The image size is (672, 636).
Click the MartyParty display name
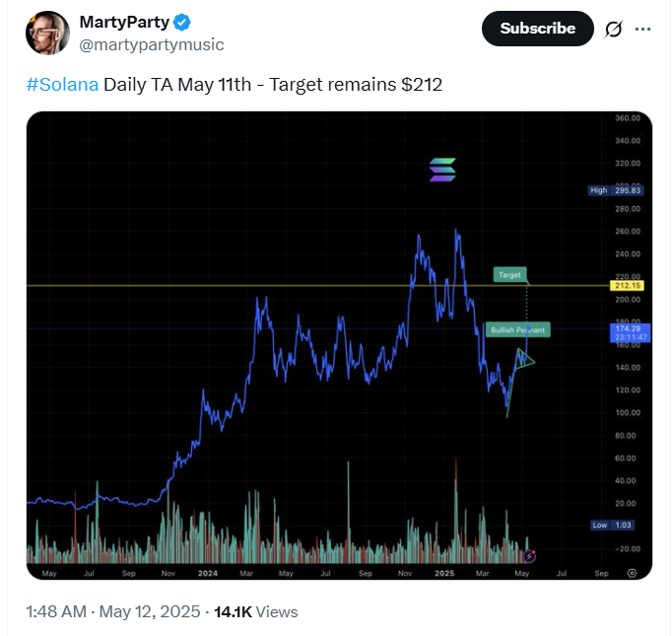click(124, 22)
